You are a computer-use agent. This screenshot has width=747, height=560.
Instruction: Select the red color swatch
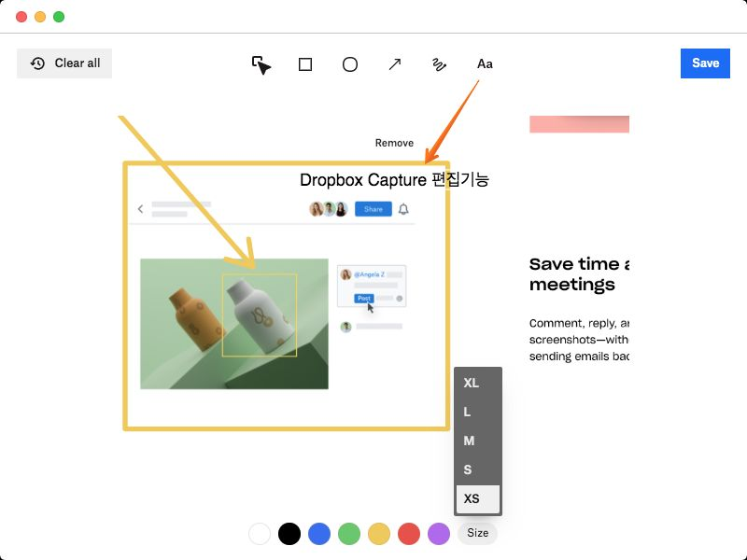click(409, 533)
